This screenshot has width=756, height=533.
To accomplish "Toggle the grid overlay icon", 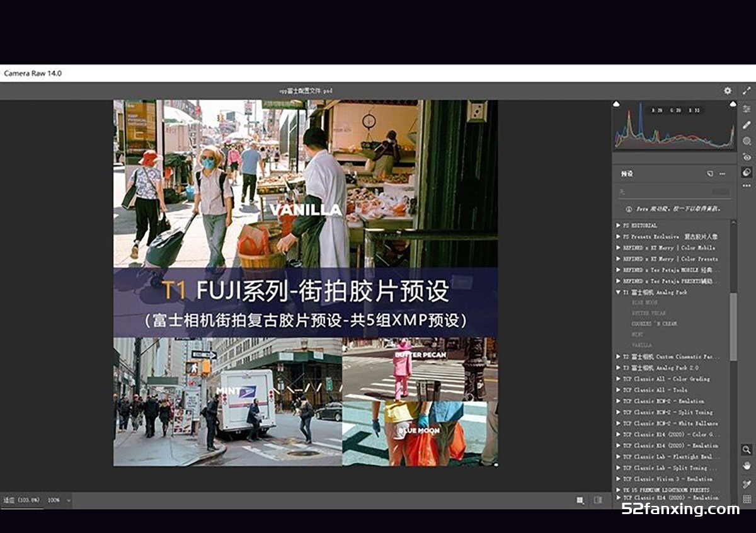I will tap(747, 500).
